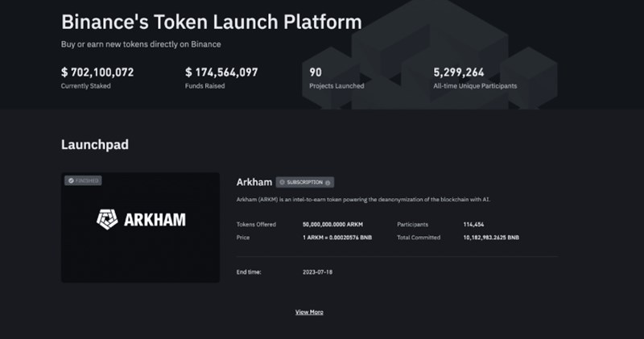Click the Funds Raised figure
This screenshot has width=644, height=339.
[x=221, y=72]
